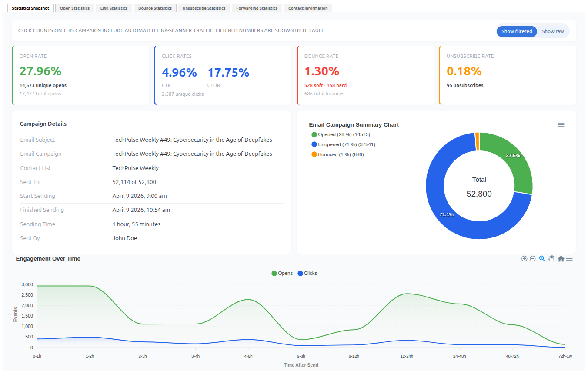Image resolution: width=588 pixels, height=371 pixels.
Task: Click the '17,477 total opens' text
Action: click(x=40, y=94)
